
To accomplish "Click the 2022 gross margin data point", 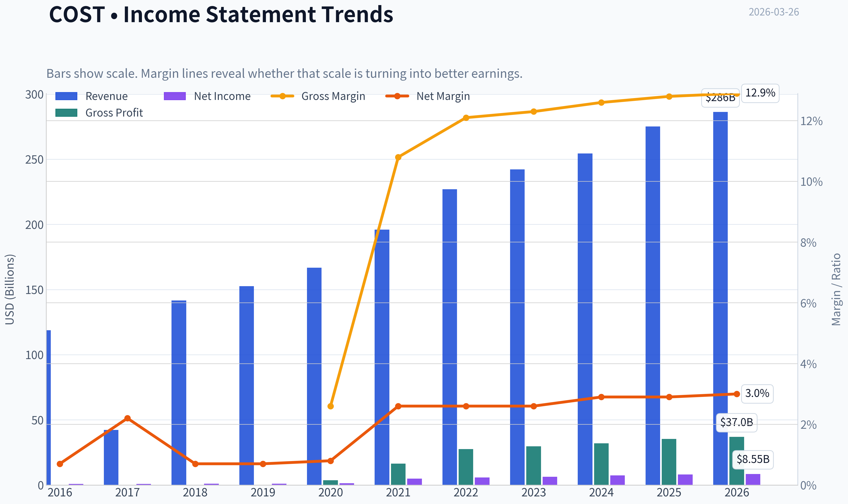I will click(466, 118).
